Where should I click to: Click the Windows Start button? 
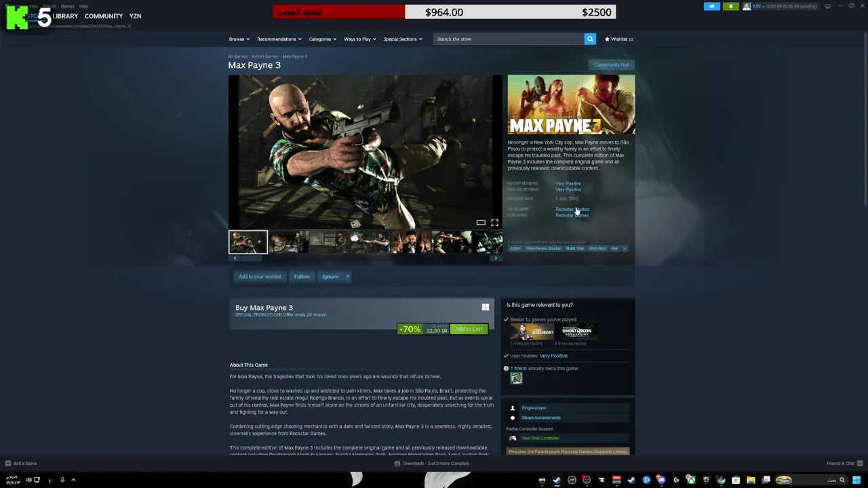pos(856,480)
